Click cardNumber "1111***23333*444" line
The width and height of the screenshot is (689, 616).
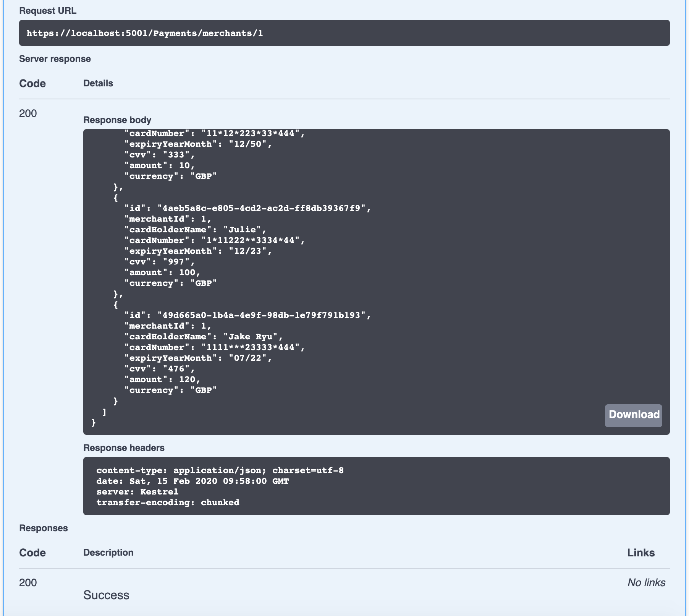215,347
